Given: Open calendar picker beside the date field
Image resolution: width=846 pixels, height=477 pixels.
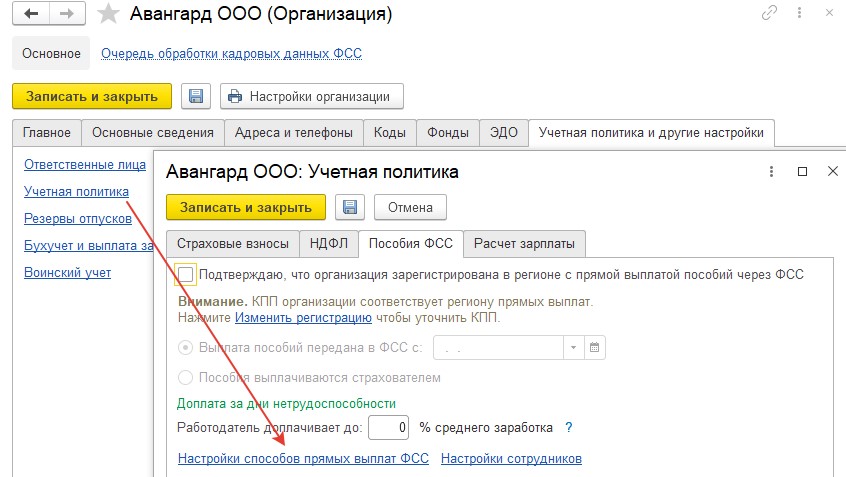Looking at the screenshot, I should 595,347.
